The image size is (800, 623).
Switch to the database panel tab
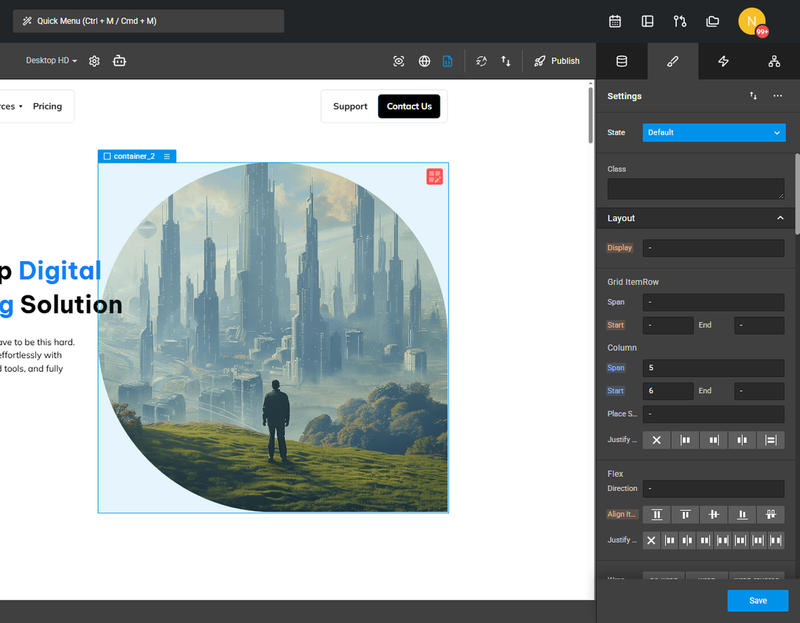pyautogui.click(x=621, y=61)
